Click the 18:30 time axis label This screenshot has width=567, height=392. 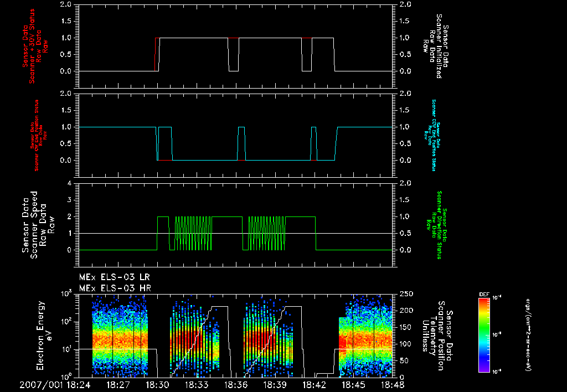point(157,385)
